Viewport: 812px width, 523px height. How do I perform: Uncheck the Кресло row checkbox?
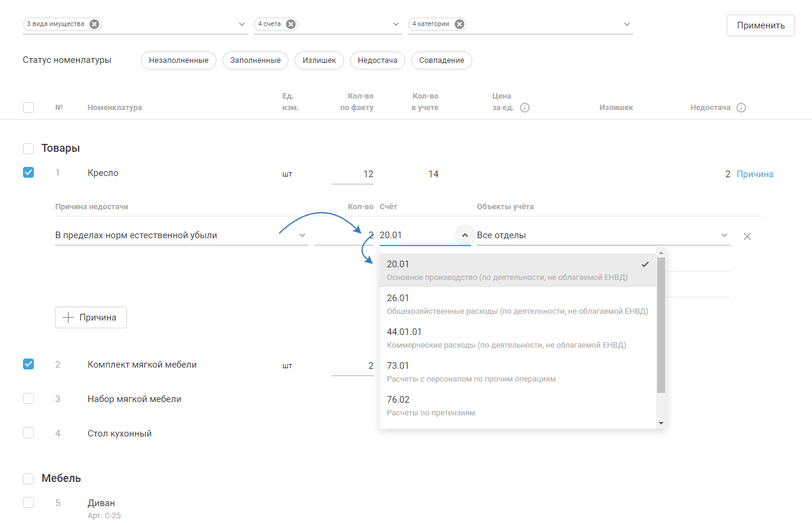[28, 172]
